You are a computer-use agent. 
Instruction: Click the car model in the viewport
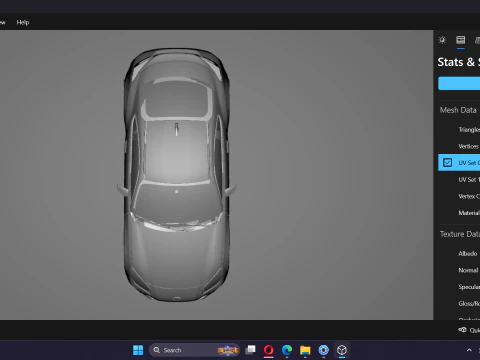coord(177,175)
